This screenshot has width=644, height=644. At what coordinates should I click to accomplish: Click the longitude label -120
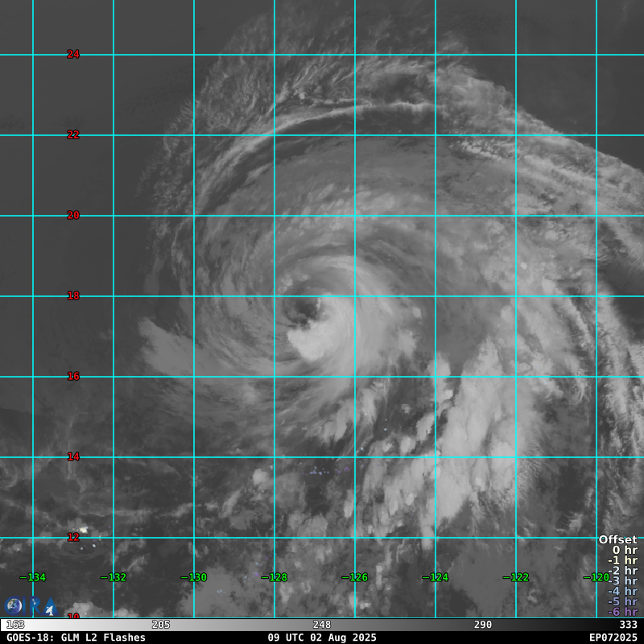[597, 577]
